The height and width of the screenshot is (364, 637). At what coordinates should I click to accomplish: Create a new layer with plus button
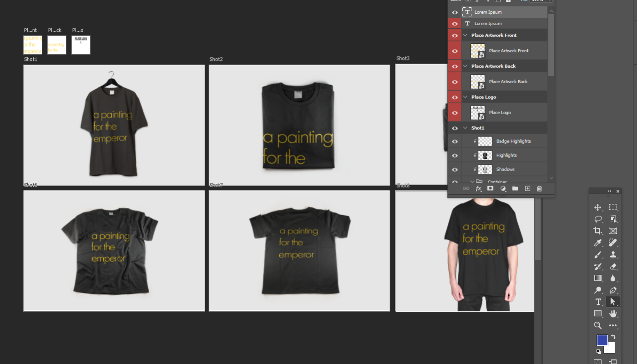click(527, 188)
